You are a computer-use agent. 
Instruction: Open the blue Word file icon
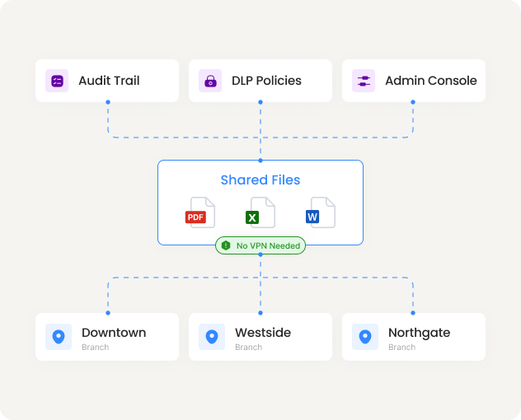pos(321,212)
